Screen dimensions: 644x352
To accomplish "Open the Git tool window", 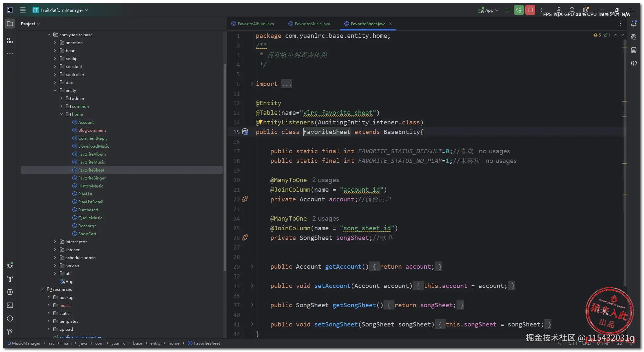I will point(10,332).
